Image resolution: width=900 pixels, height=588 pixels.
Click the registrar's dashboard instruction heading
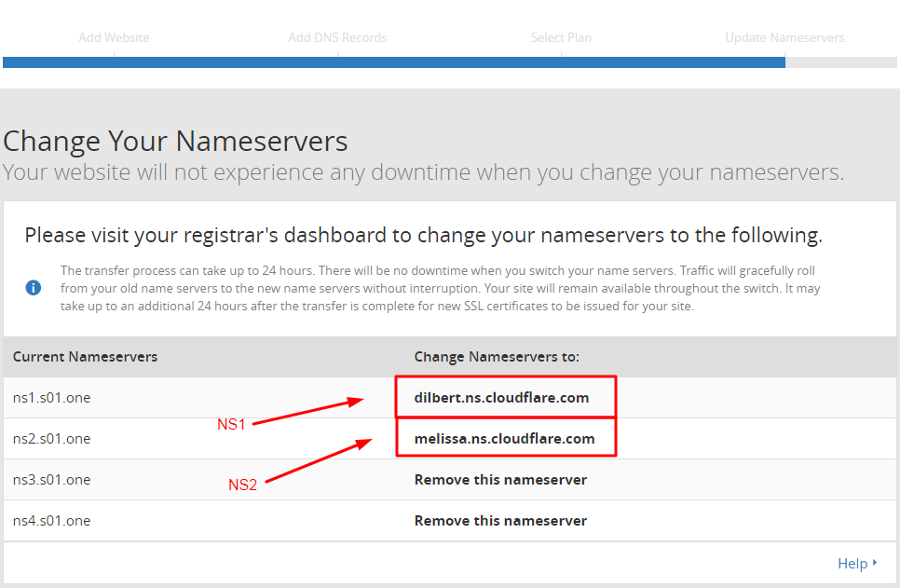(x=424, y=236)
